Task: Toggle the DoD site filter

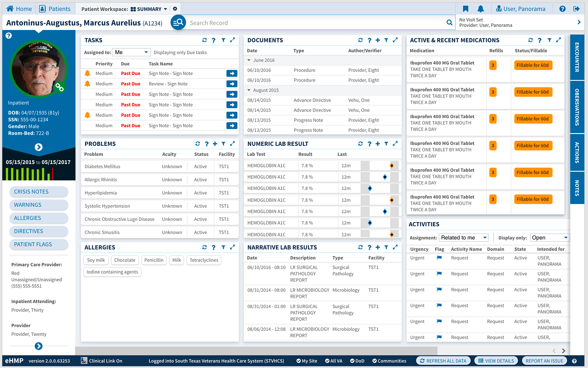Action: coord(357,361)
